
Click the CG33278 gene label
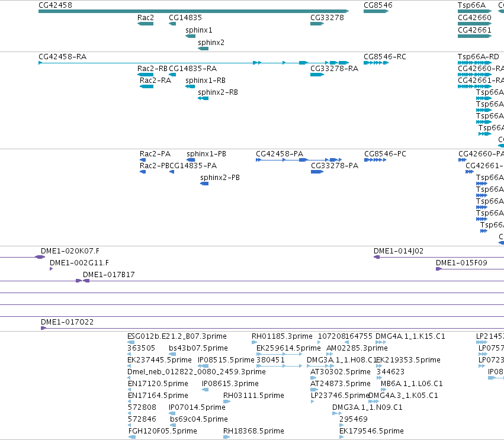point(327,18)
